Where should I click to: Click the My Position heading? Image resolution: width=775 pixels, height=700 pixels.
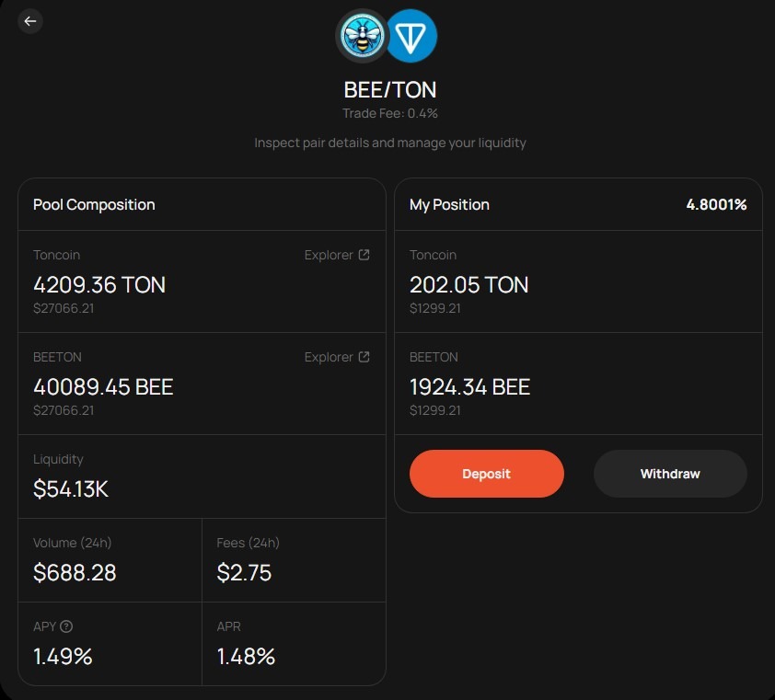[x=449, y=204]
